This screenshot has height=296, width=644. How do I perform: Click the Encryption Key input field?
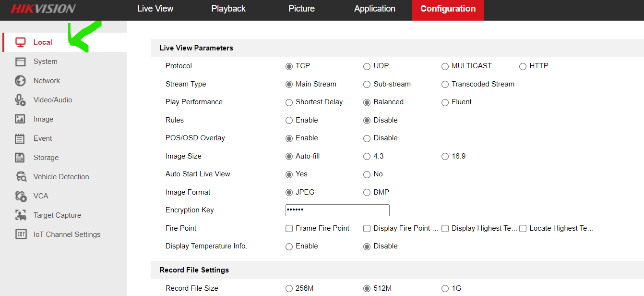coord(337,210)
